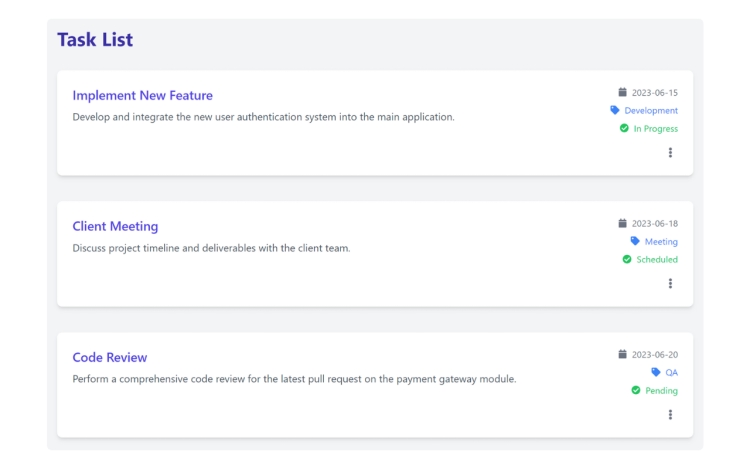Click the tag icon beside QA
The image size is (750, 469).
point(656,372)
